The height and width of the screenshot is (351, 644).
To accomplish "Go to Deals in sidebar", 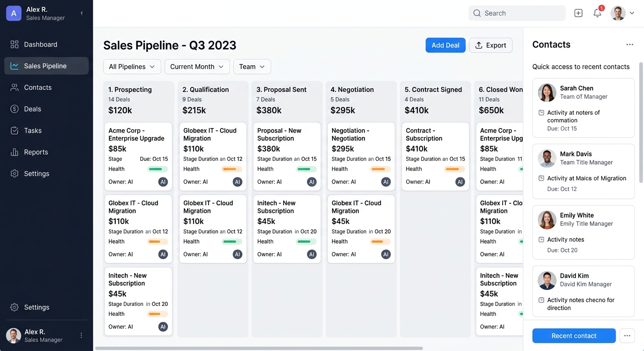I will [x=46, y=109].
